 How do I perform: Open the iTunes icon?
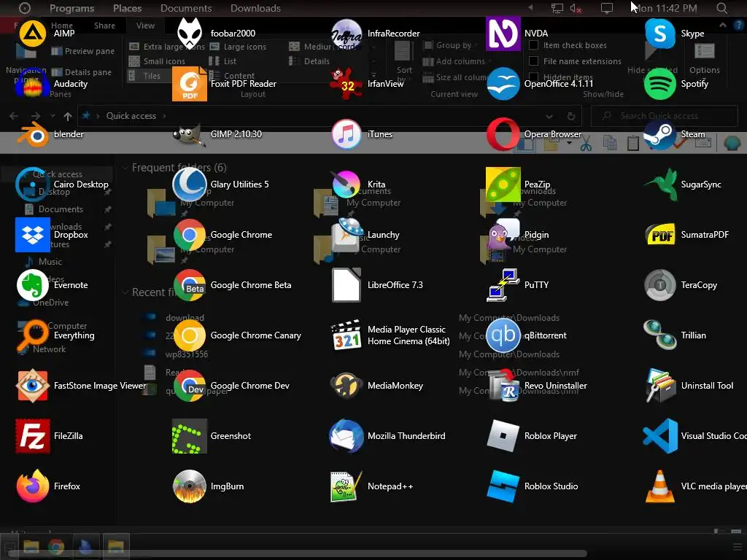(x=347, y=134)
